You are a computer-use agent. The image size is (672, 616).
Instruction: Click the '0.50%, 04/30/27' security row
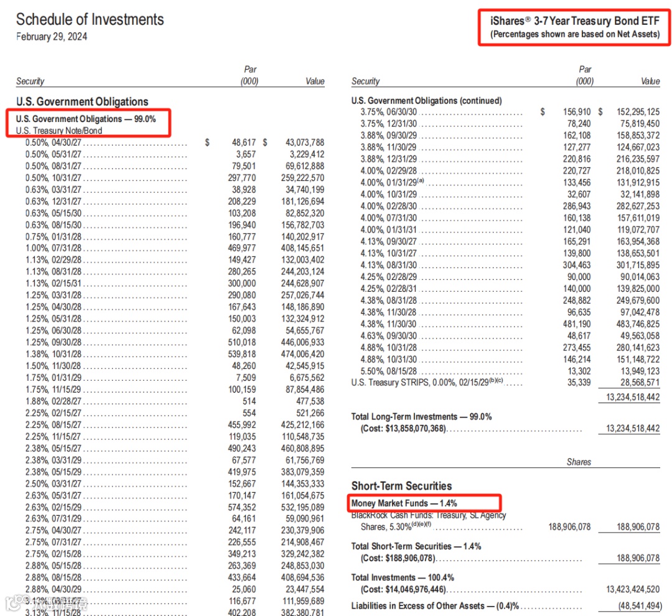pos(174,142)
